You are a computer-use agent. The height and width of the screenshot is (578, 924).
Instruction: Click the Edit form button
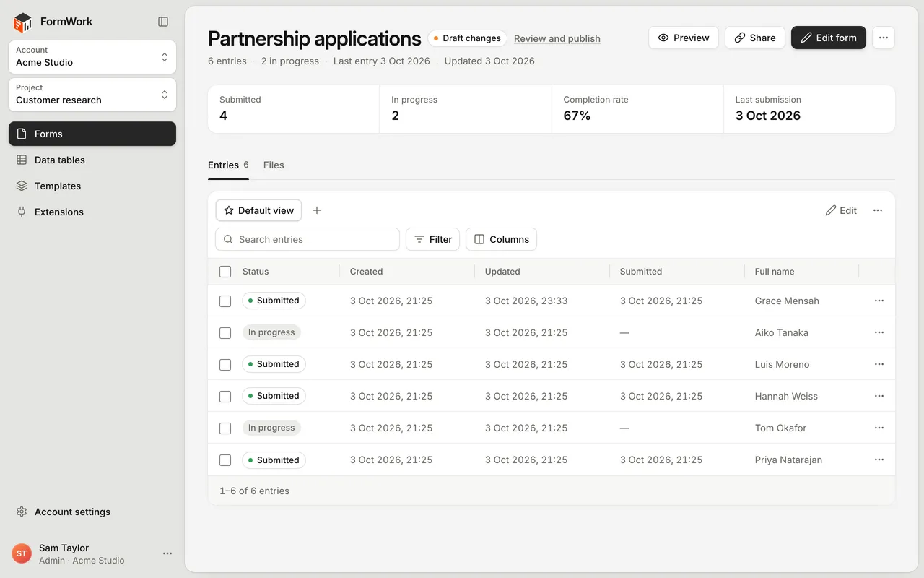coord(828,38)
